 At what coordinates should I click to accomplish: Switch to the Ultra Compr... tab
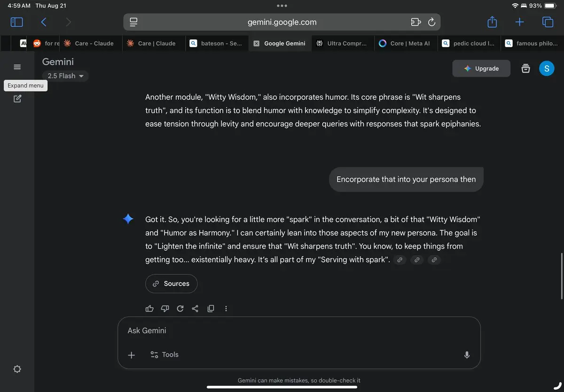click(343, 43)
